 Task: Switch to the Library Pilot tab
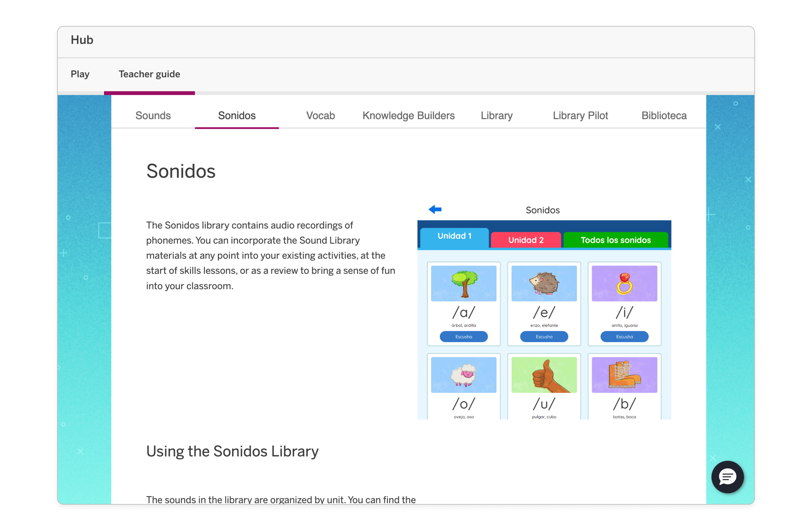[x=580, y=116]
